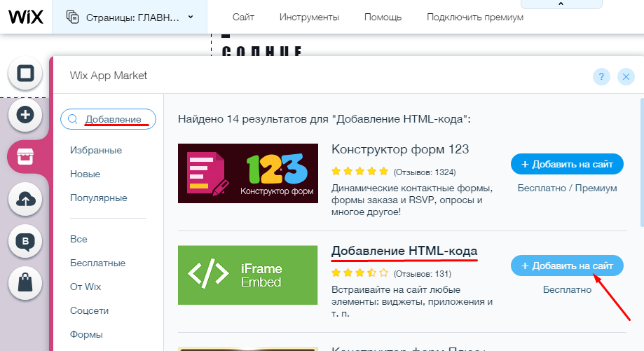Open the Формы category
Viewport: 644px width, 351px height.
(86, 334)
